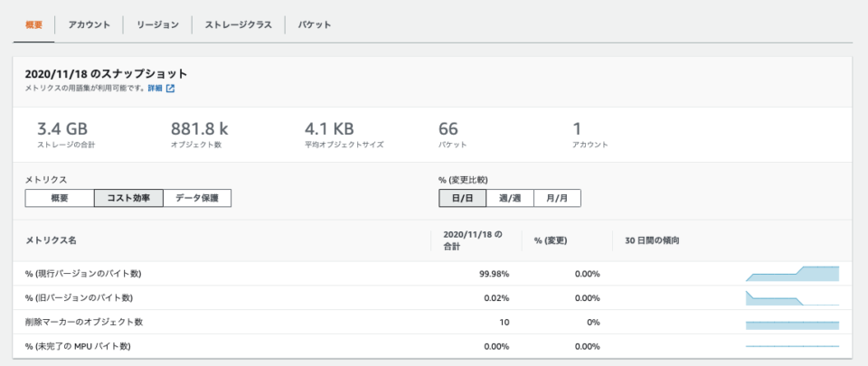The height and width of the screenshot is (366, 868).
Task: Click the 旧バージョンのバイト数 trend sparkline
Action: tap(792, 298)
